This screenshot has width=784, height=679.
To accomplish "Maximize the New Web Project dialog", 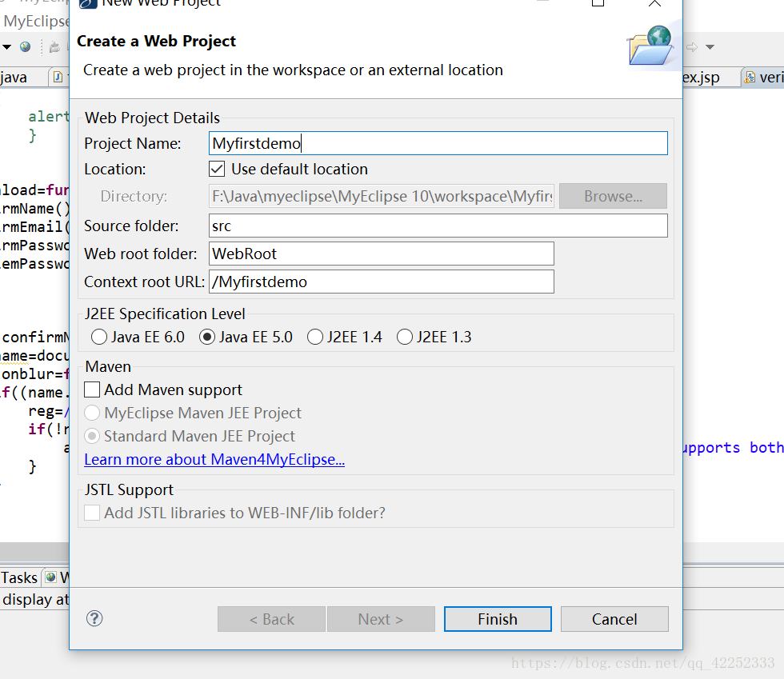I will 598,2.
